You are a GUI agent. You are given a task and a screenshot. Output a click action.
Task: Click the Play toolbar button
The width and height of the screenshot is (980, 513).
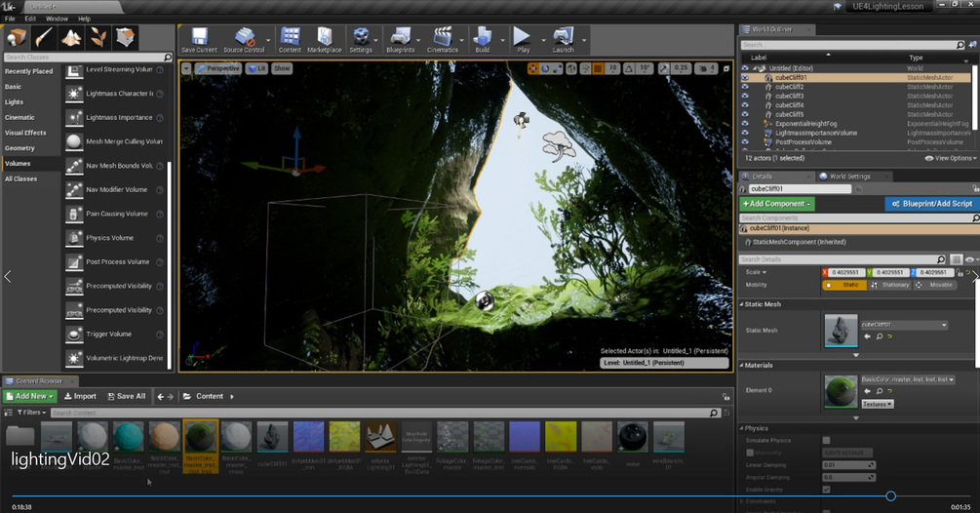(523, 40)
